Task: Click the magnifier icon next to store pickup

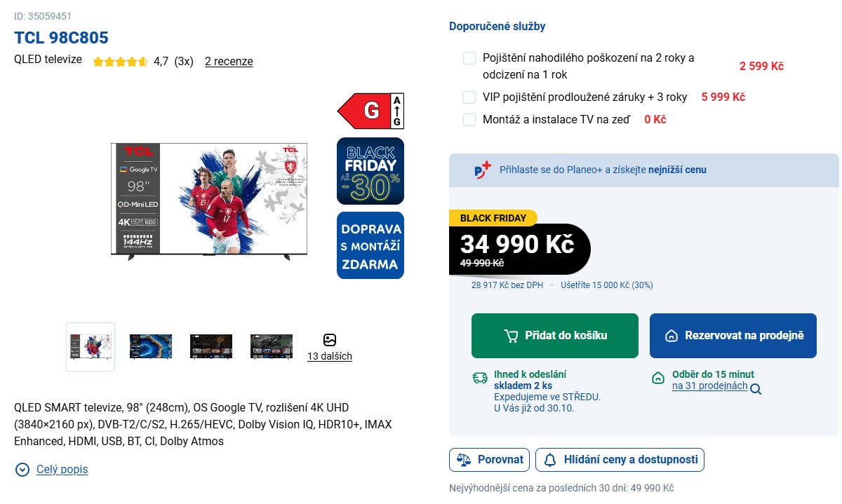Action: coord(756,389)
